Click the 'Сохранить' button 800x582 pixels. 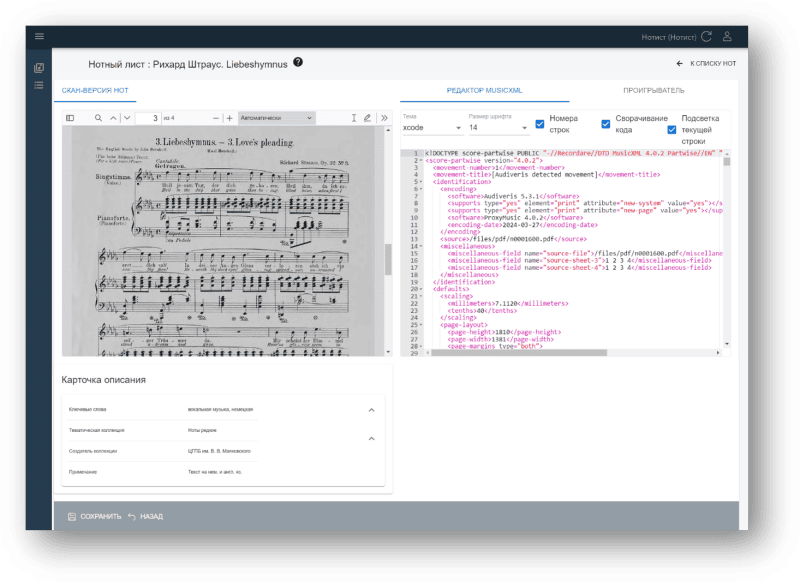click(x=94, y=516)
